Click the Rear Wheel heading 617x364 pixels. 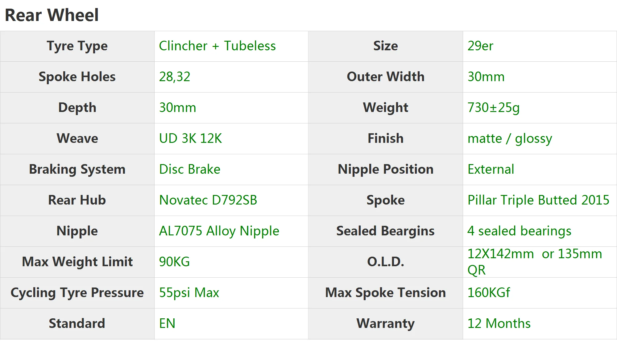(52, 15)
